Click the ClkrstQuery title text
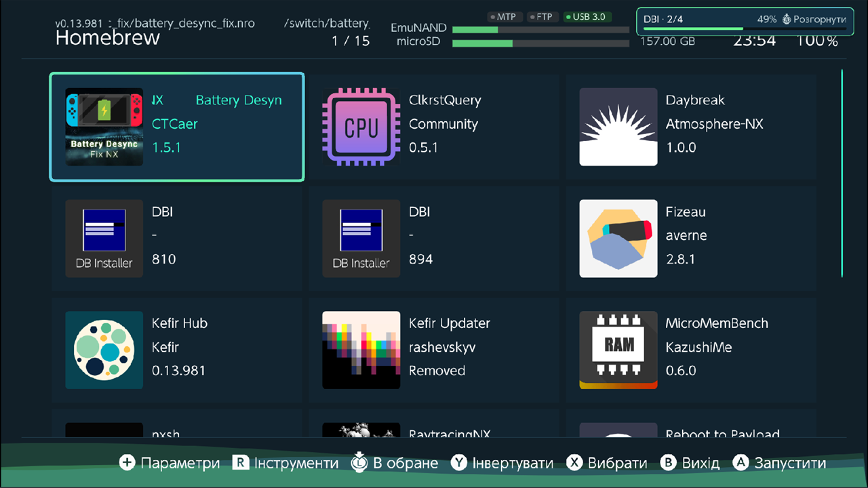The image size is (868, 488). pos(445,100)
